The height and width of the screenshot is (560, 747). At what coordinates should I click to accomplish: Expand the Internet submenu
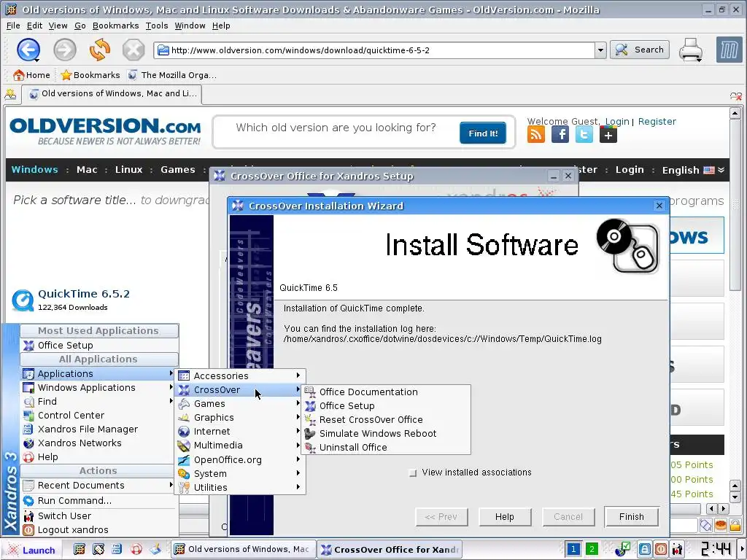click(x=240, y=431)
